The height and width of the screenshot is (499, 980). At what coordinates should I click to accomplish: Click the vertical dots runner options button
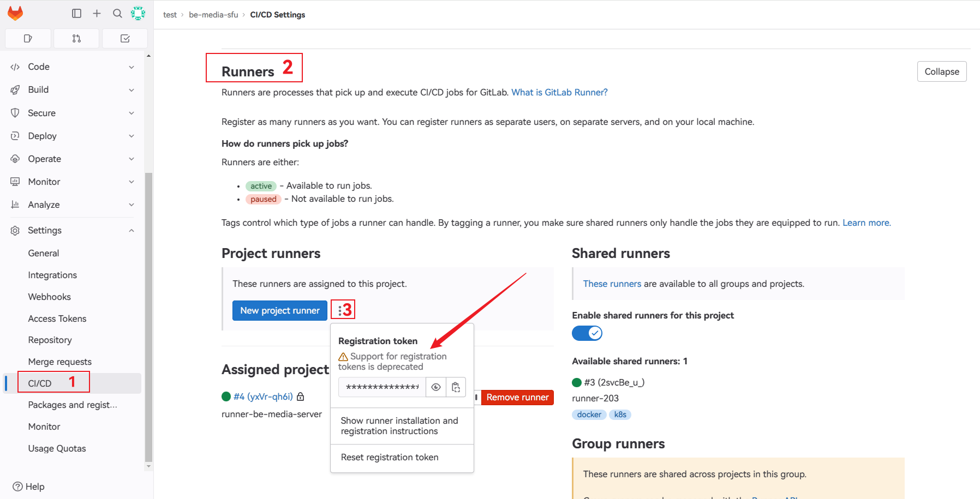point(340,310)
